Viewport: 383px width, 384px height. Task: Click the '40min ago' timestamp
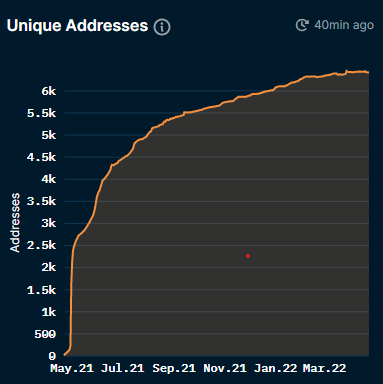tap(344, 25)
